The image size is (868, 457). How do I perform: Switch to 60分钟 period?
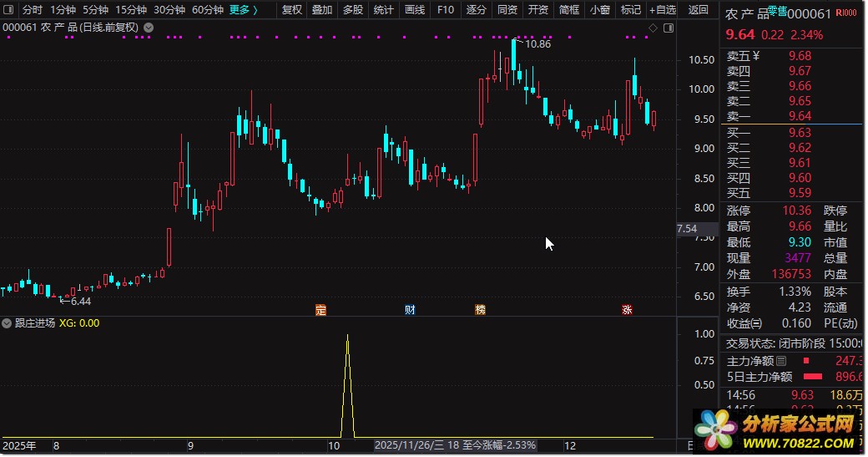208,9
